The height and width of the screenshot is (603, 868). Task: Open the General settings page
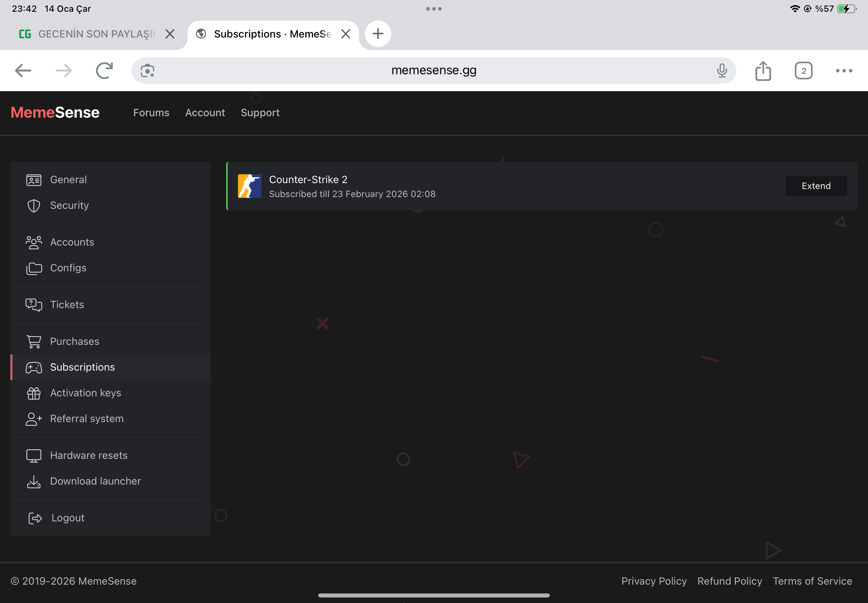(110, 180)
